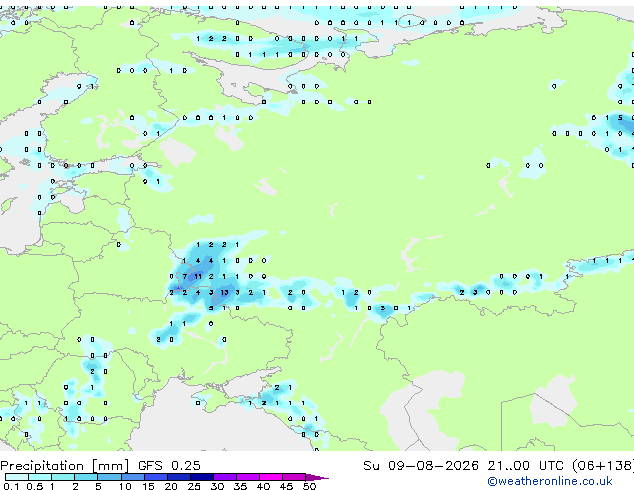Click the 25–30 mm dark blue swatch
This screenshot has width=634, height=490.
[201, 477]
